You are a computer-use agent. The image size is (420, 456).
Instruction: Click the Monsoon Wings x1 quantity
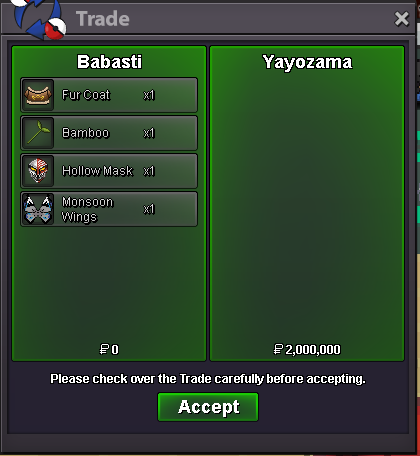(149, 209)
